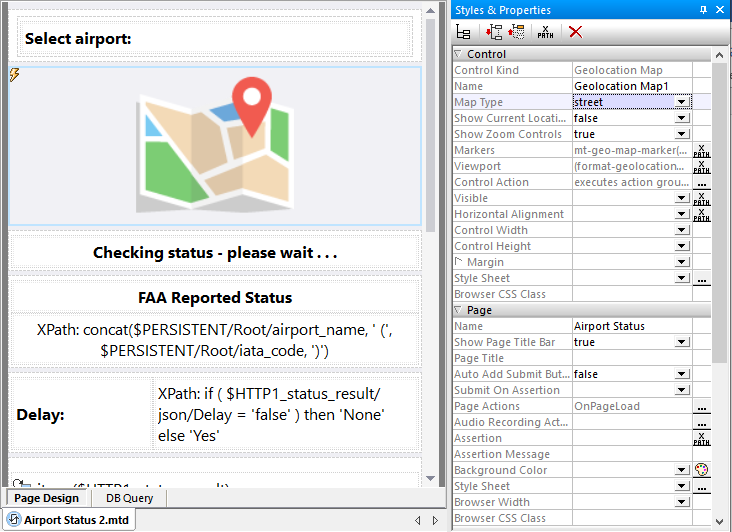732x532 pixels.
Task: Click the Geolocation Map control in the design
Action: tap(215, 146)
